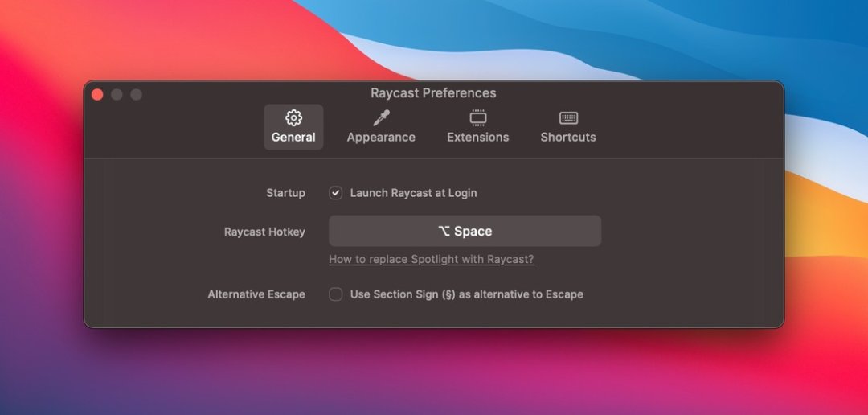Click the gear icon of the General tab

(293, 118)
